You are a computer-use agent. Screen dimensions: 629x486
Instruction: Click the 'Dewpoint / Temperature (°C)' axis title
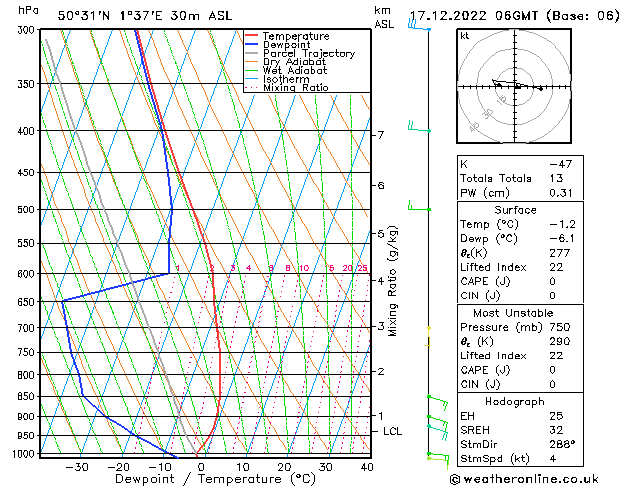coord(215,479)
